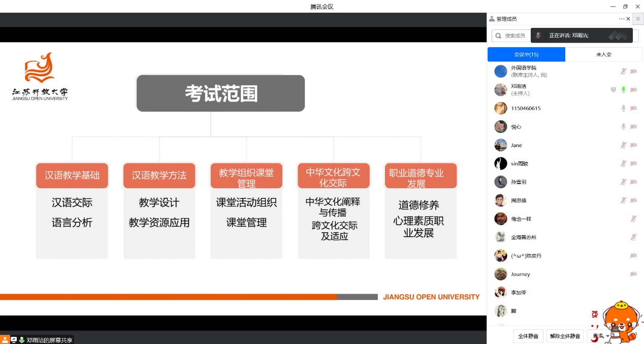Click the muted mic icon for 俺也一样
Image resolution: width=644 pixels, height=344 pixels.
pyautogui.click(x=633, y=219)
